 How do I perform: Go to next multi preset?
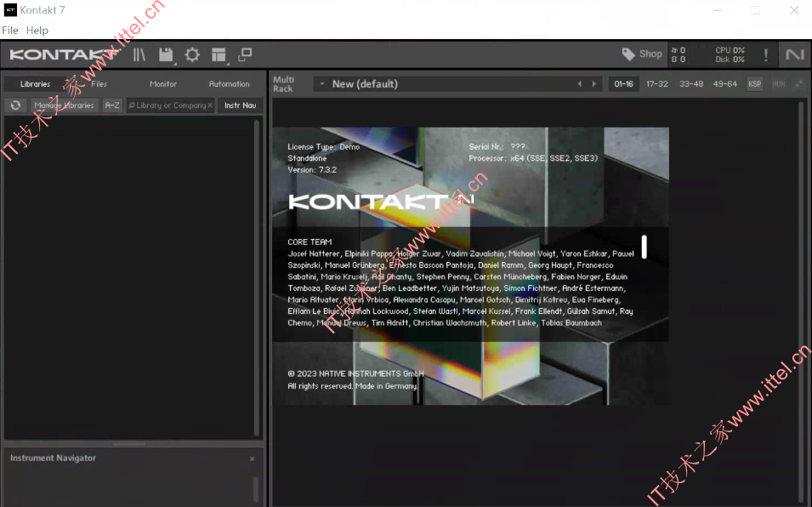[x=594, y=84]
